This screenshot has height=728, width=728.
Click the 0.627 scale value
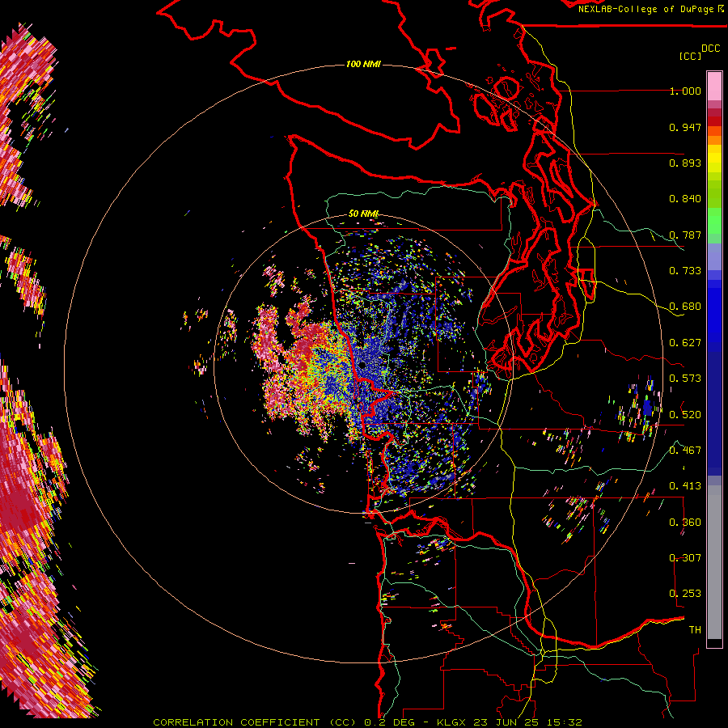pyautogui.click(x=685, y=343)
